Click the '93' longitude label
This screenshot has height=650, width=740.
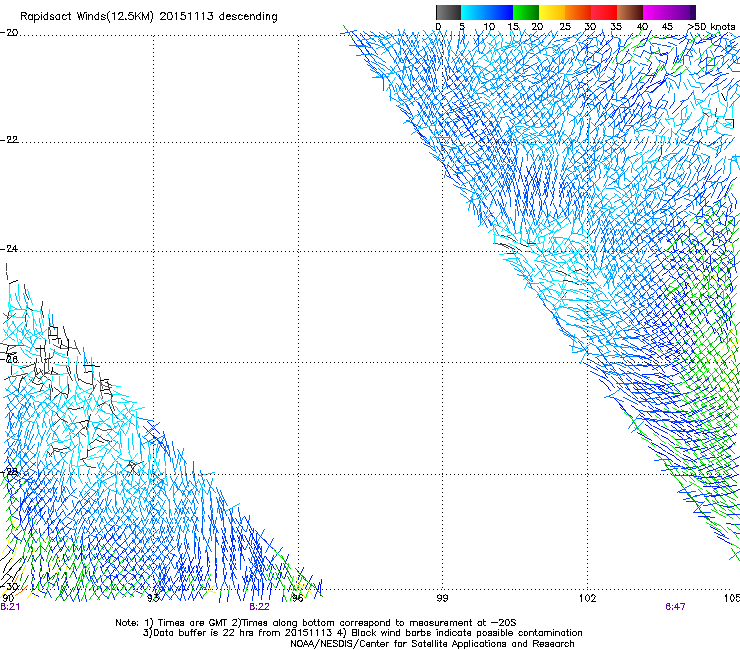[x=153, y=598]
